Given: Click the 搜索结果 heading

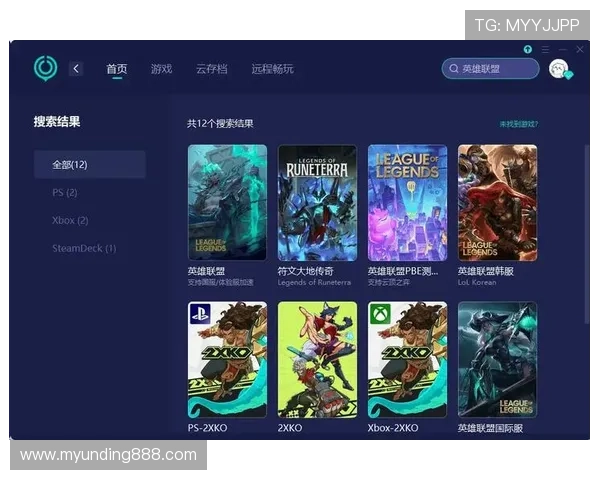Looking at the screenshot, I should point(57,122).
